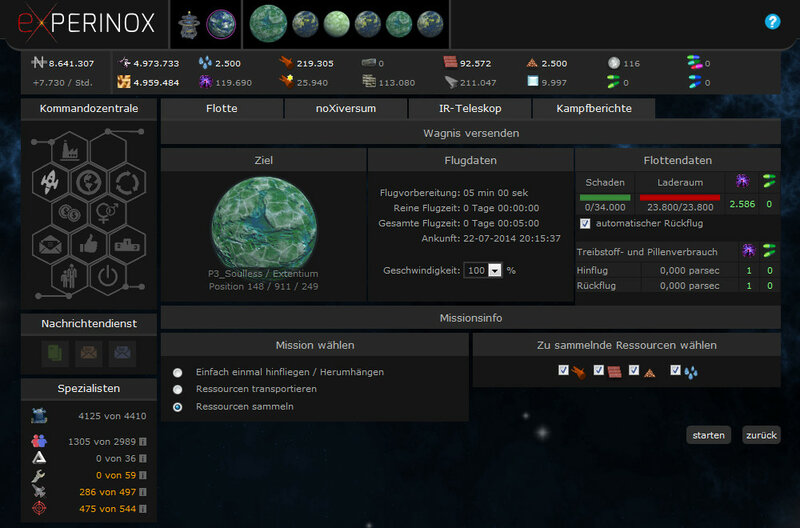Click the 4125 von 4410 specialist value
Image resolution: width=800 pixels, height=528 pixels.
point(112,416)
